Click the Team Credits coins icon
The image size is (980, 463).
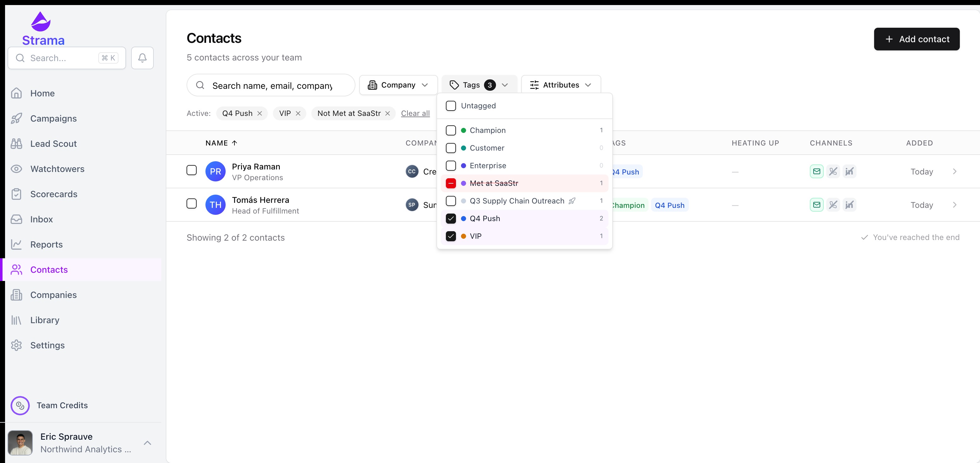pyautogui.click(x=20, y=406)
